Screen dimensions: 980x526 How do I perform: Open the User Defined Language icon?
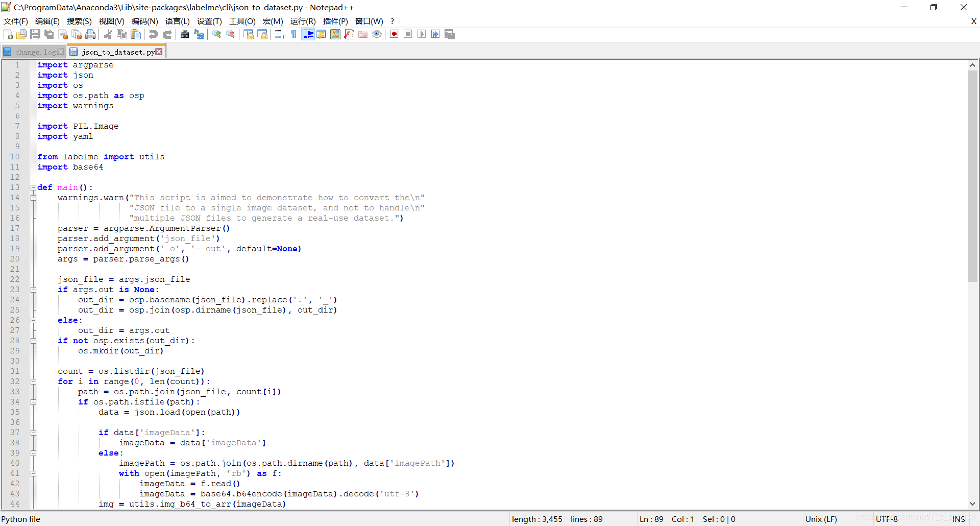322,34
